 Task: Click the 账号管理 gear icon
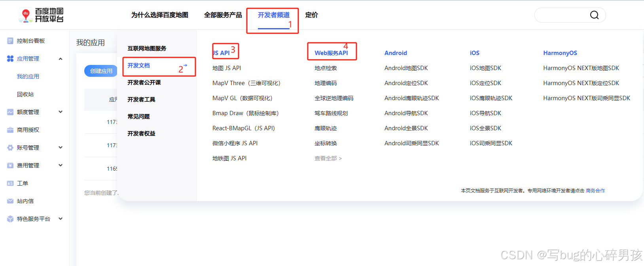tap(10, 148)
